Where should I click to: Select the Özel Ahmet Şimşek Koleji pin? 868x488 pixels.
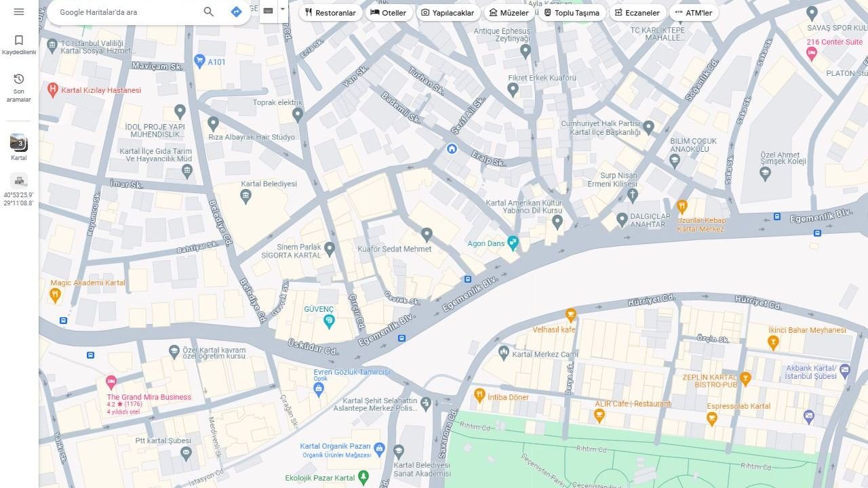(x=766, y=173)
